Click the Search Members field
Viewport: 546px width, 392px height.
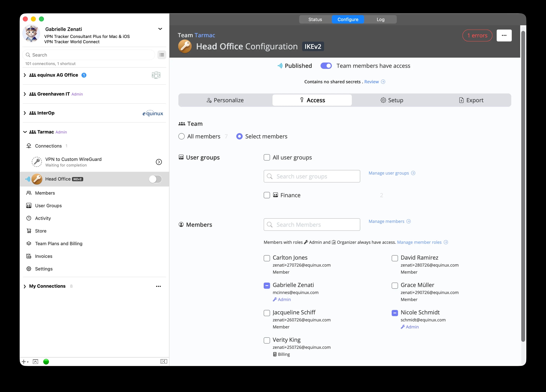click(x=312, y=225)
